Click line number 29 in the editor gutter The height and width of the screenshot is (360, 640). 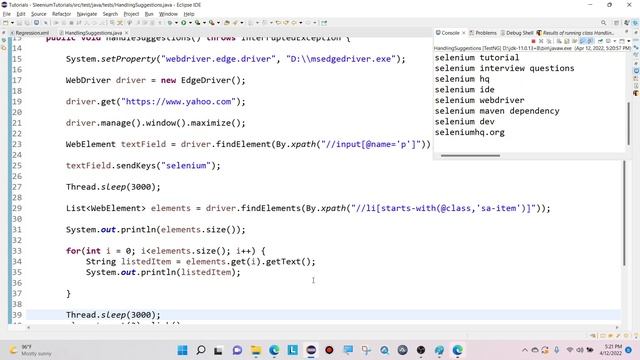(17, 208)
